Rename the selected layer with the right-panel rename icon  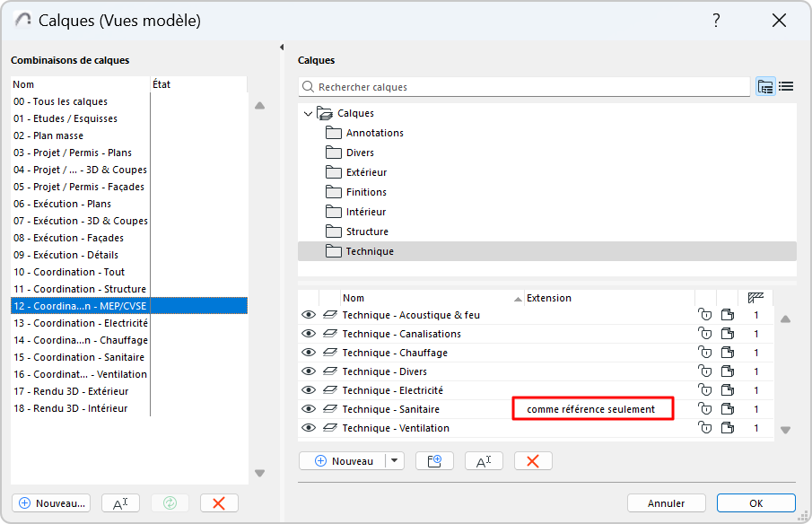coord(483,460)
